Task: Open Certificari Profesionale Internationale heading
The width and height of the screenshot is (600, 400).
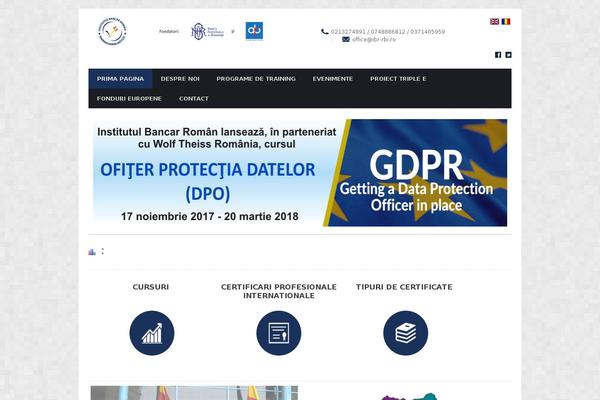Action: click(279, 291)
